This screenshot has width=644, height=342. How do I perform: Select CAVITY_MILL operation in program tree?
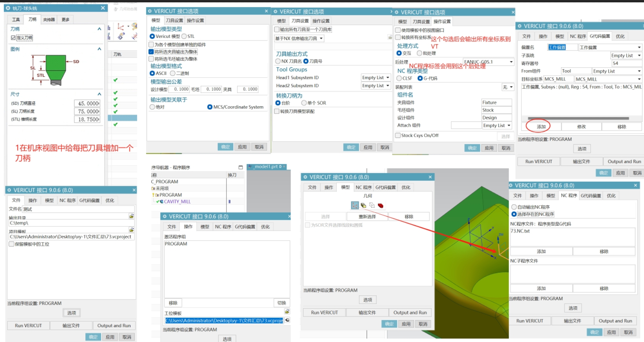point(177,202)
